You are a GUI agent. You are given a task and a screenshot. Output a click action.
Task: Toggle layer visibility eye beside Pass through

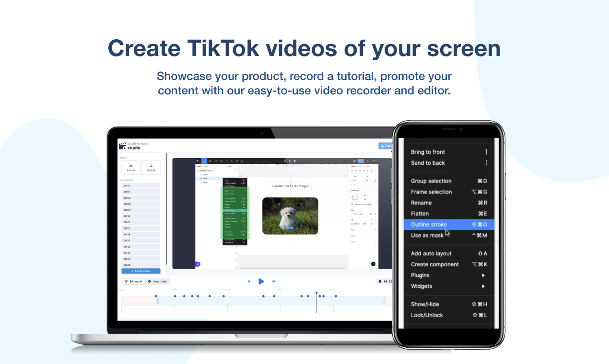tap(375, 214)
